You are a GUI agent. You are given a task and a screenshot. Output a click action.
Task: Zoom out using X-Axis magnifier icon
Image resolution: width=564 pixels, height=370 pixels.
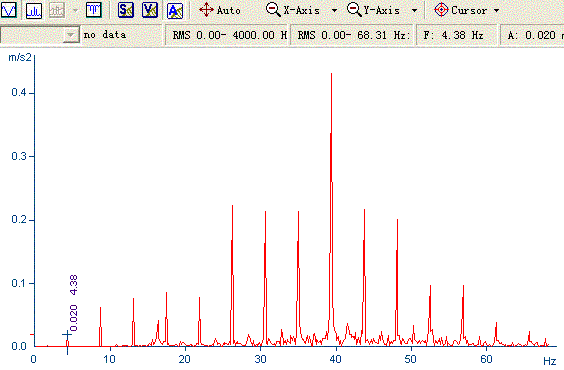click(273, 10)
